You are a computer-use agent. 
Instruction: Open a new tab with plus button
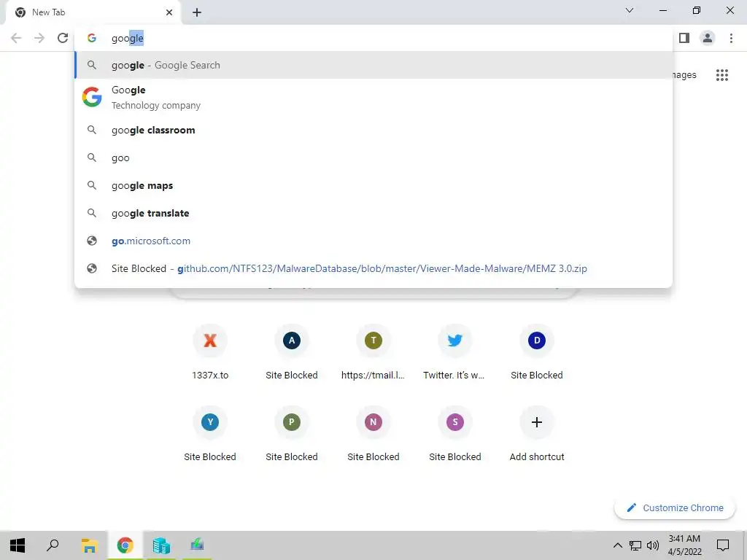tap(197, 12)
